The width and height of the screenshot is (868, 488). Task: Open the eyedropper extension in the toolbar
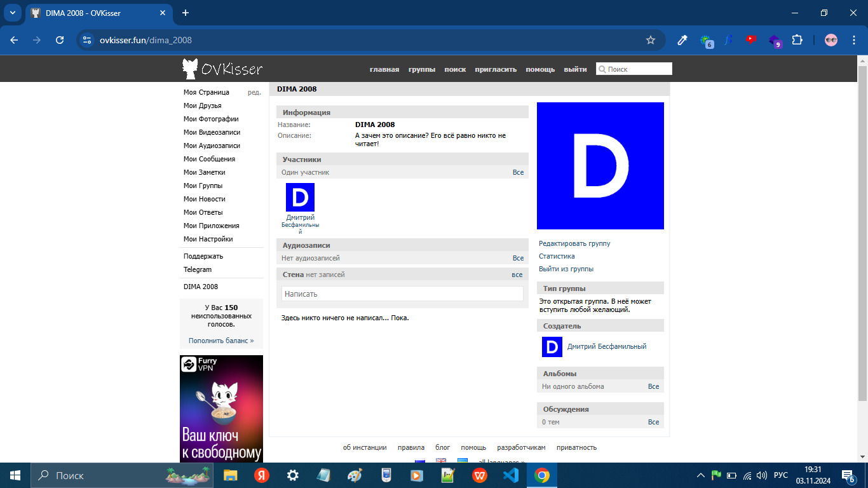[x=682, y=40]
